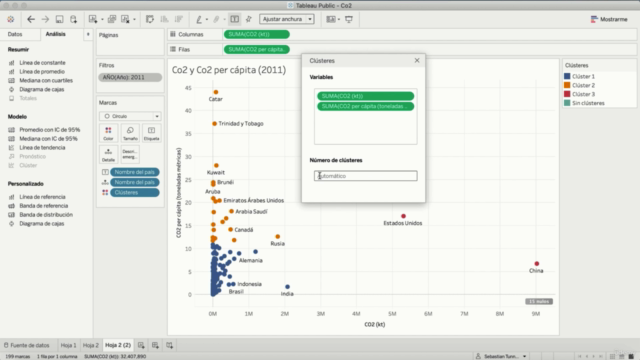Click SUMA(CO2 per cápita) variable in dialog
The image size is (640, 360).
pyautogui.click(x=366, y=107)
